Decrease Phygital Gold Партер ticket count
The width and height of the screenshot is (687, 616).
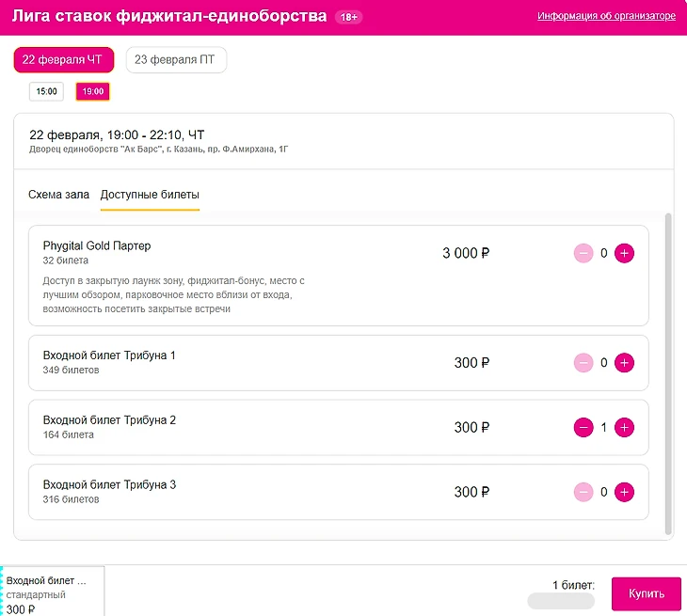[583, 253]
